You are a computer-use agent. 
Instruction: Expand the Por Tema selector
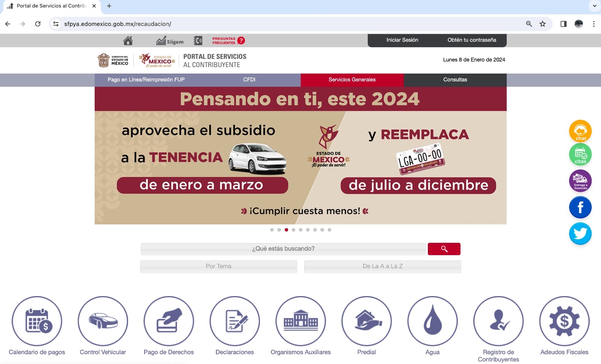(x=219, y=266)
